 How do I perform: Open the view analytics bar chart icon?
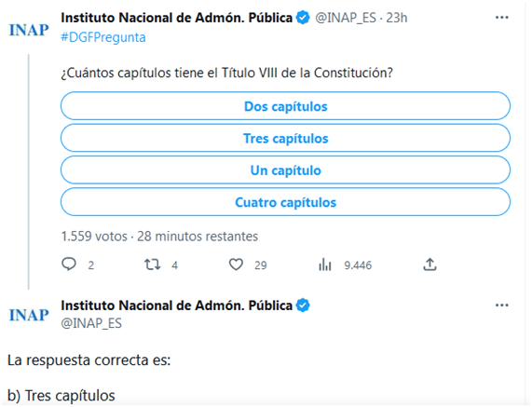pyautogui.click(x=324, y=265)
